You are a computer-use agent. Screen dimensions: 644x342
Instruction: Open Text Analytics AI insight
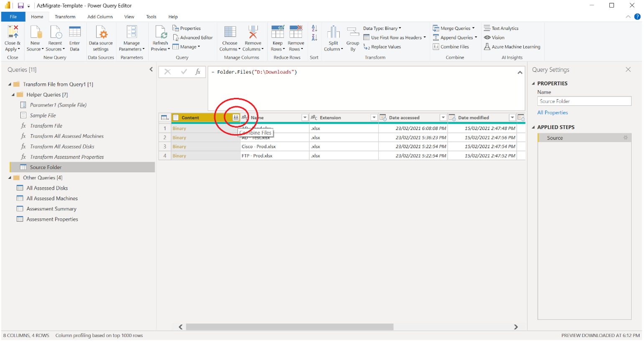pyautogui.click(x=501, y=28)
